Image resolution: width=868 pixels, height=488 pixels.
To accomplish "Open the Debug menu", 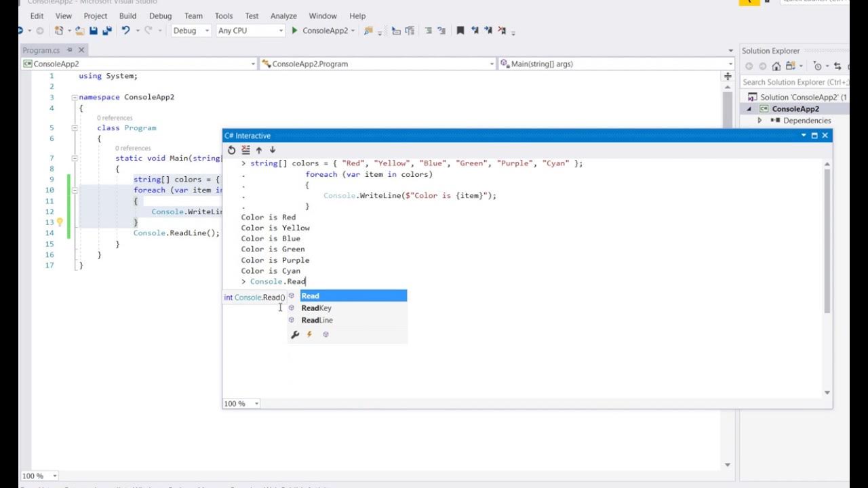I will point(160,16).
